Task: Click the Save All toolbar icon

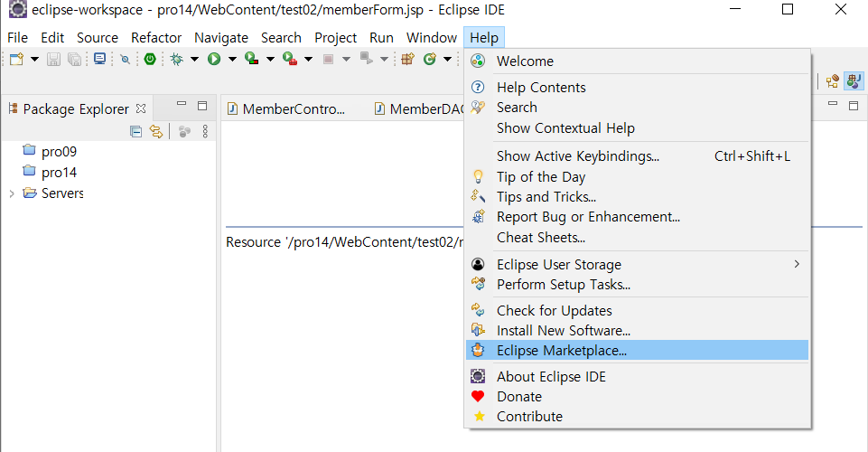Action: pyautogui.click(x=74, y=59)
